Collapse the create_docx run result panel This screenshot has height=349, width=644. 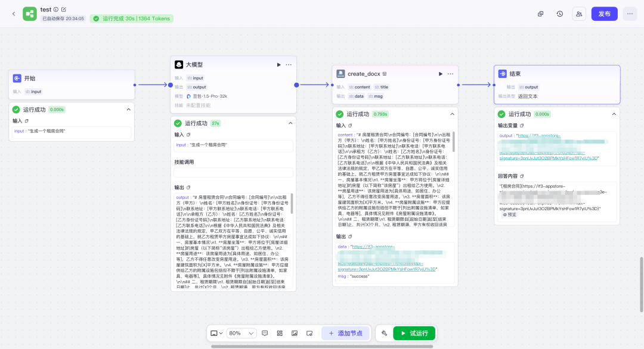[452, 114]
